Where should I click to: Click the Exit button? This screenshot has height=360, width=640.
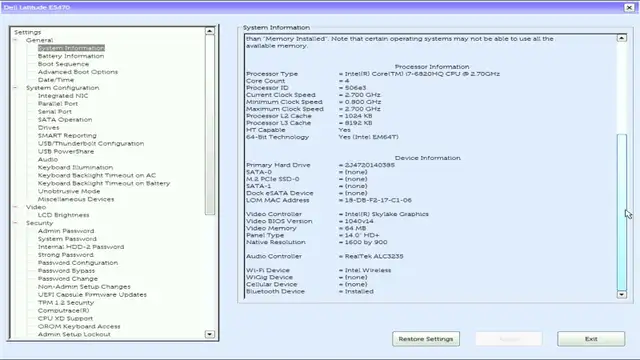[x=591, y=339]
